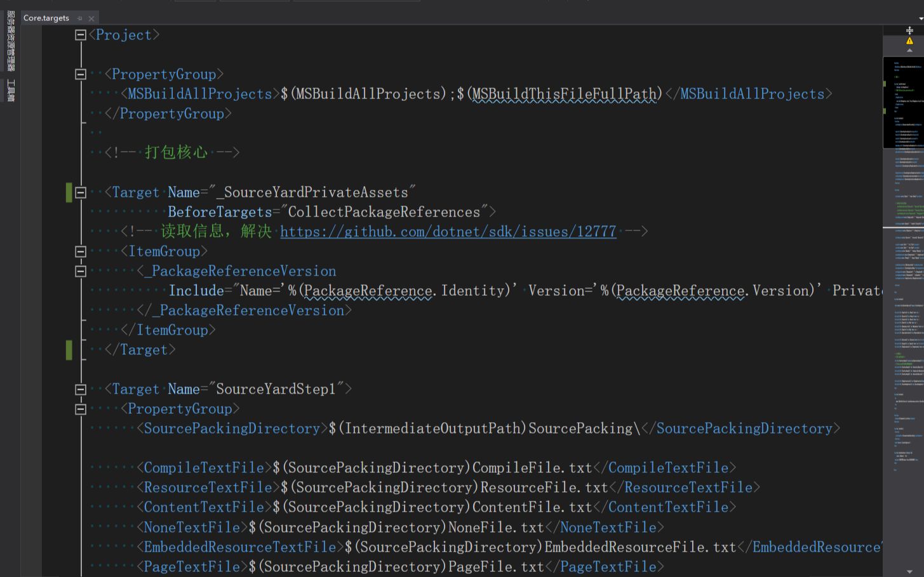Open the github.com/dotnet/sdk/issues/12777 link
Viewport: 924px width, 577px height.
pyautogui.click(x=448, y=232)
